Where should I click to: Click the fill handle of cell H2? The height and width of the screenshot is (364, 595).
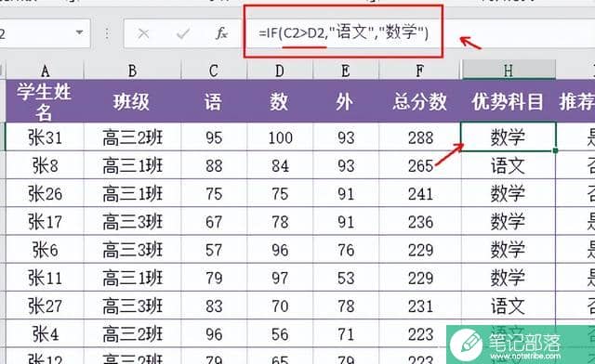[x=556, y=150]
